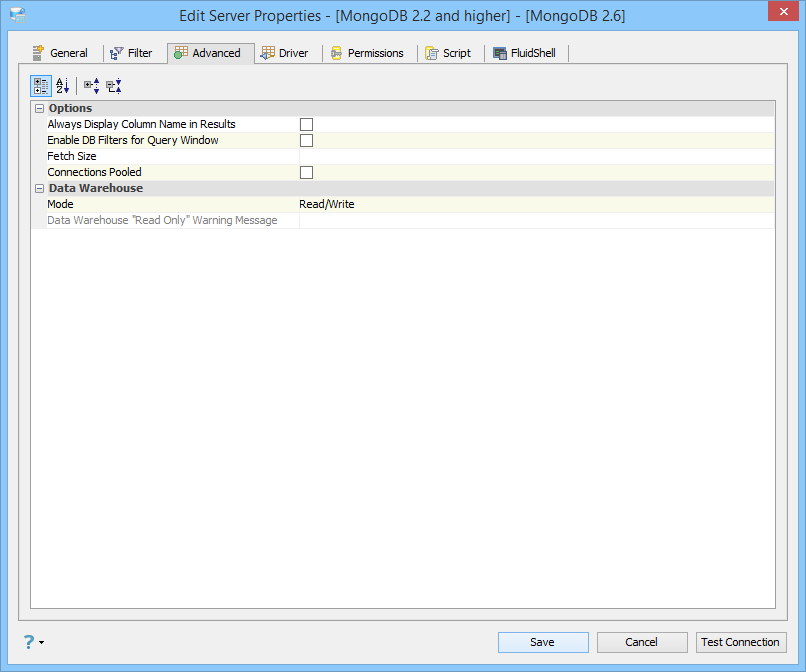This screenshot has width=806, height=672.
Task: Click the app icon in title bar
Action: pyautogui.click(x=18, y=15)
